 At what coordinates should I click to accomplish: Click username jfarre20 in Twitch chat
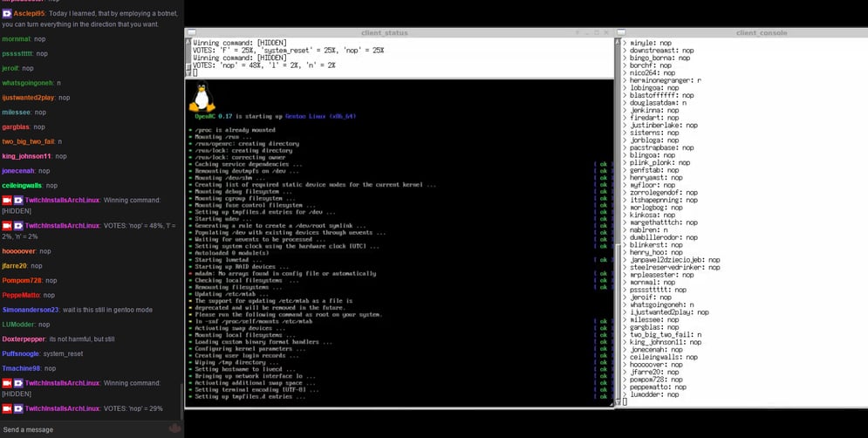pos(14,266)
